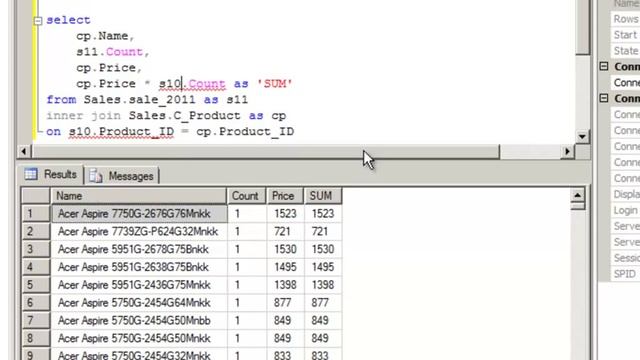Click the editor vertical scrollbar thumb
This screenshot has height=360, width=640.
pyautogui.click(x=582, y=27)
